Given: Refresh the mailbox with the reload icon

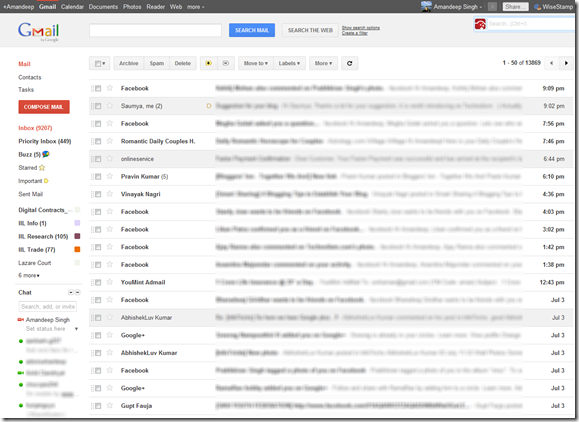Looking at the screenshot, I should pyautogui.click(x=349, y=63).
